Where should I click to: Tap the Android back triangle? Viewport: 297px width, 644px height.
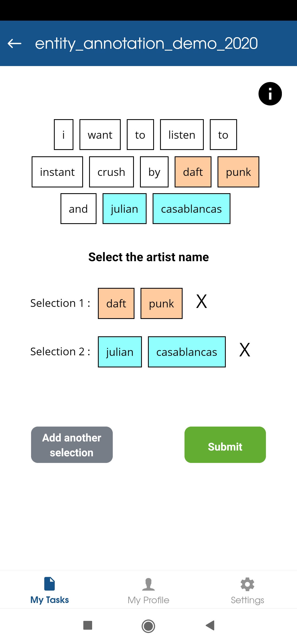pos(210,626)
